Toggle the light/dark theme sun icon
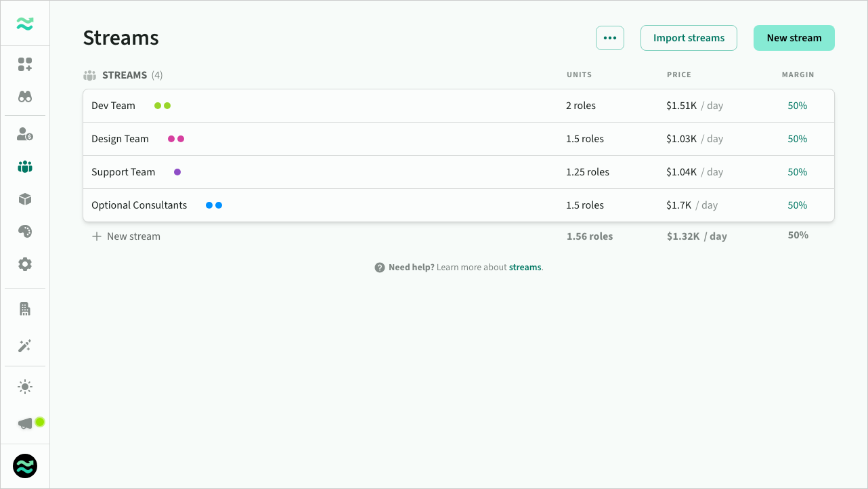Viewport: 868px width, 489px height. pos(25,387)
